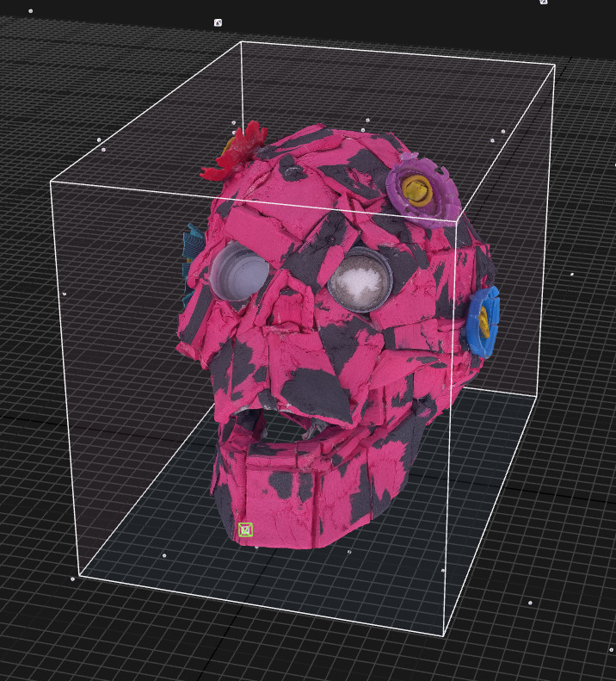This screenshot has width=616, height=681.
Task: Select the camera marker above the bounding box
Action: tap(218, 22)
